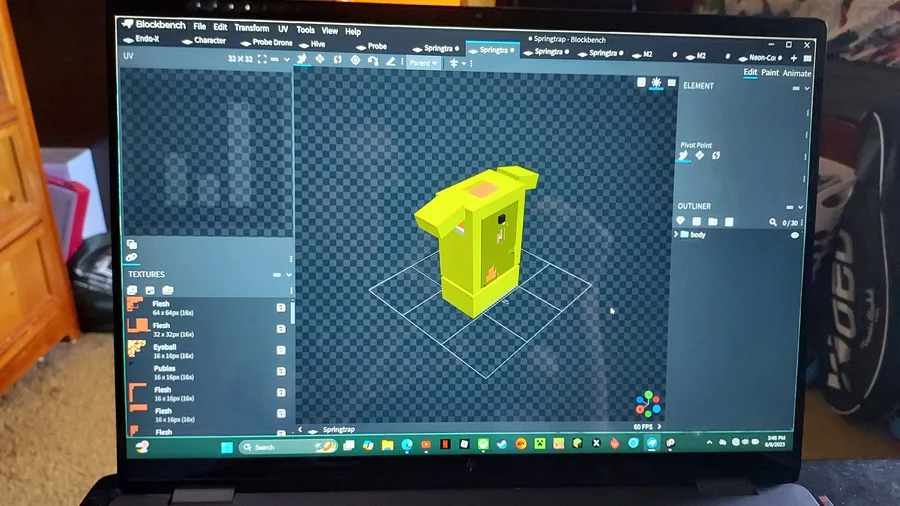Expand the body group in Outliner
This screenshot has height=506, width=900.
(x=676, y=234)
